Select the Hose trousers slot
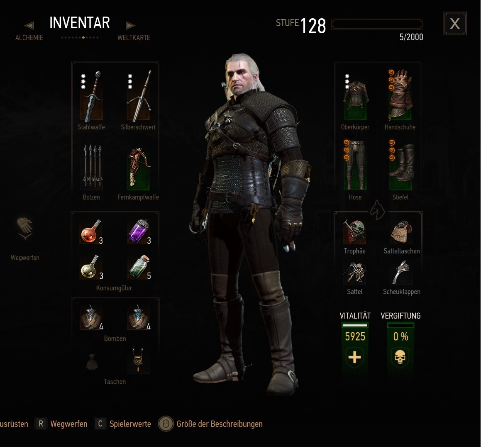The width and height of the screenshot is (481, 448). coord(355,166)
